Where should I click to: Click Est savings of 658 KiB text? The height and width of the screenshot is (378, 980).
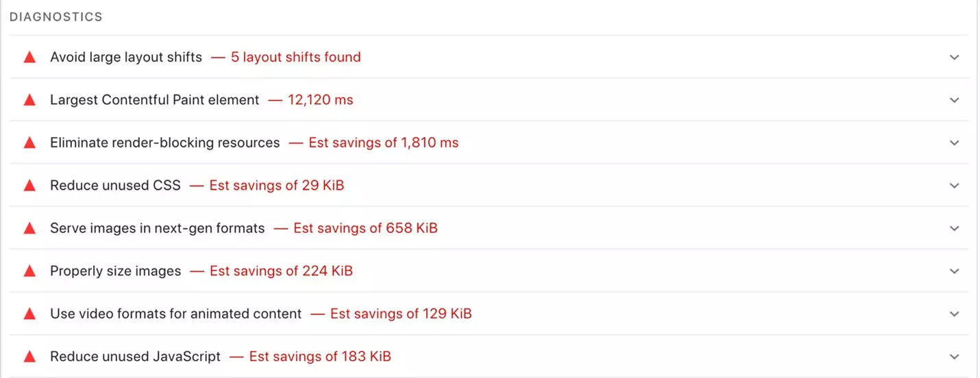coord(365,229)
